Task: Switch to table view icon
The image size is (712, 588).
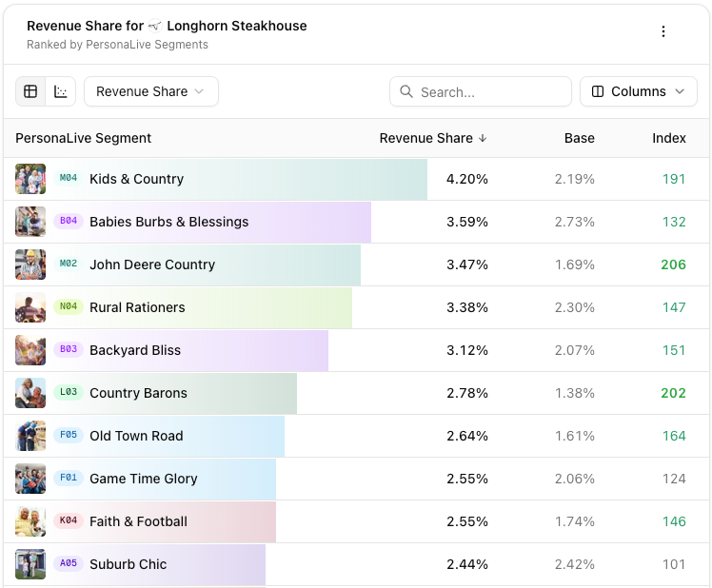Action: pos(30,91)
